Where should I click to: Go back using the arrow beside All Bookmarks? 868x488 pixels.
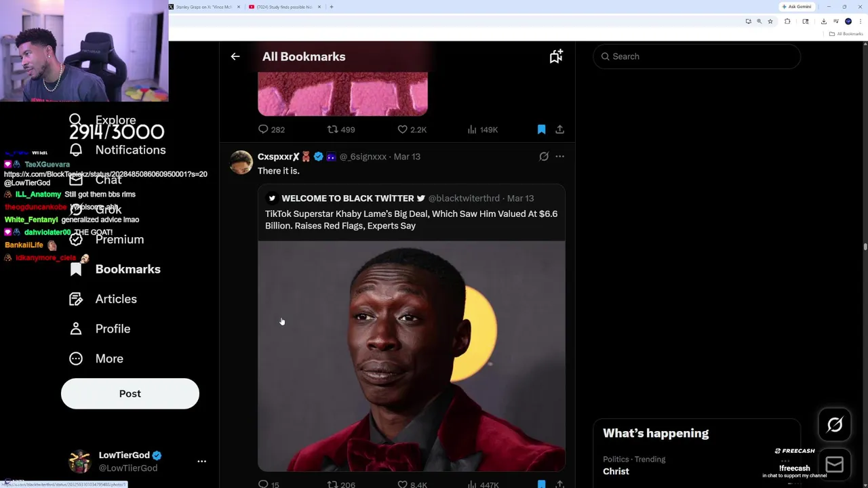(235, 57)
